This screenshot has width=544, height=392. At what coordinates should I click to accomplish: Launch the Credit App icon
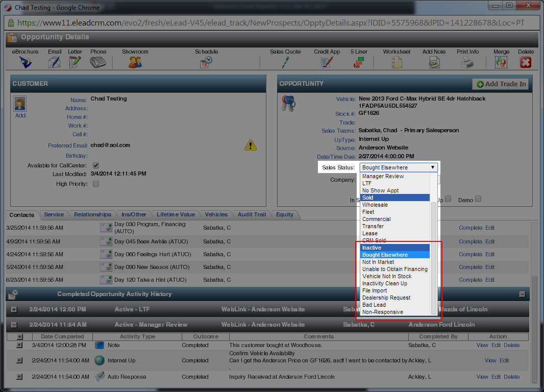click(327, 62)
